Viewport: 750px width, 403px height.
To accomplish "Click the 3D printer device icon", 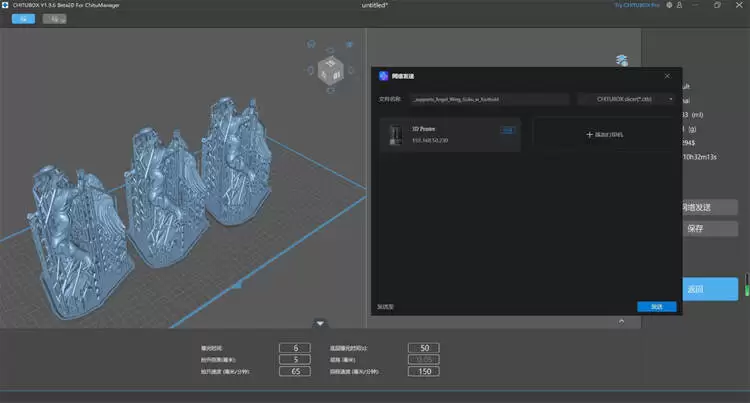I will 394,136.
